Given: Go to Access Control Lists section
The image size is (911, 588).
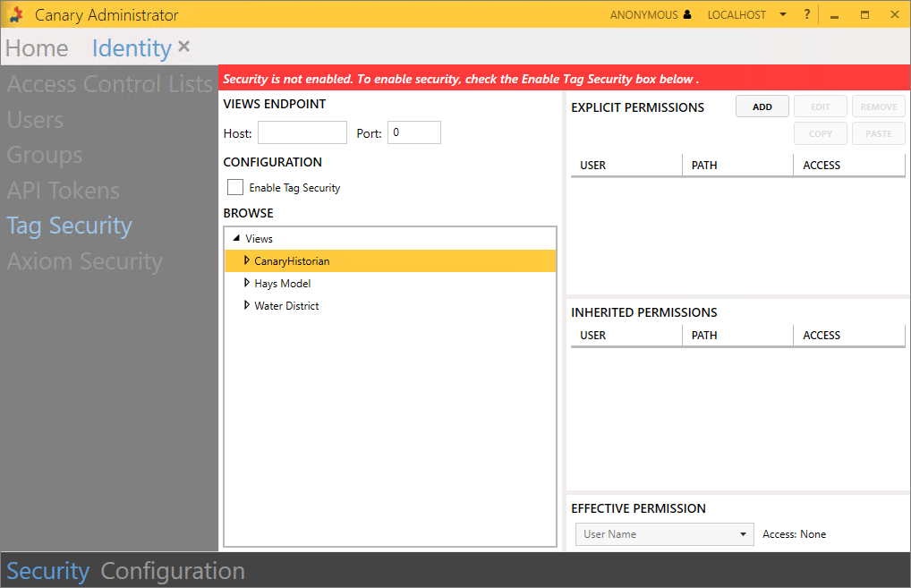Looking at the screenshot, I should (x=109, y=84).
